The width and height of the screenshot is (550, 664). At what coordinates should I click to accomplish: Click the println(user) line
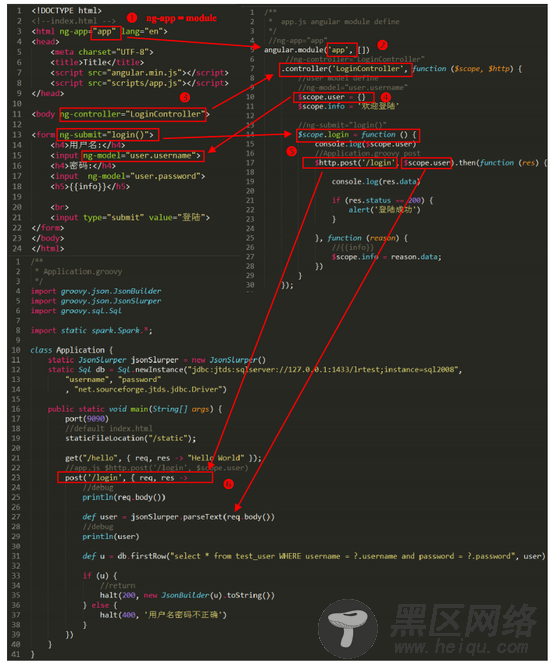click(x=111, y=537)
